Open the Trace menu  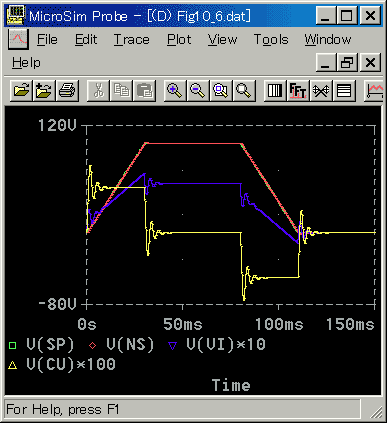[131, 40]
